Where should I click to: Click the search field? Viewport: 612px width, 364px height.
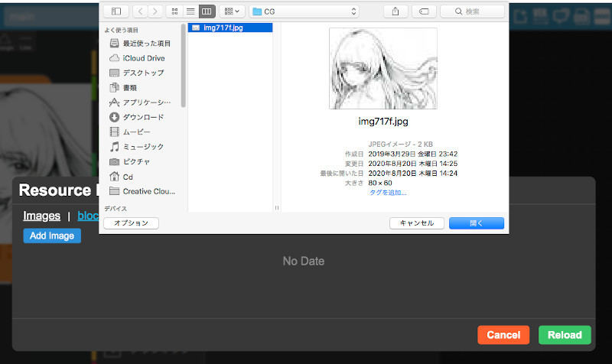(x=473, y=11)
